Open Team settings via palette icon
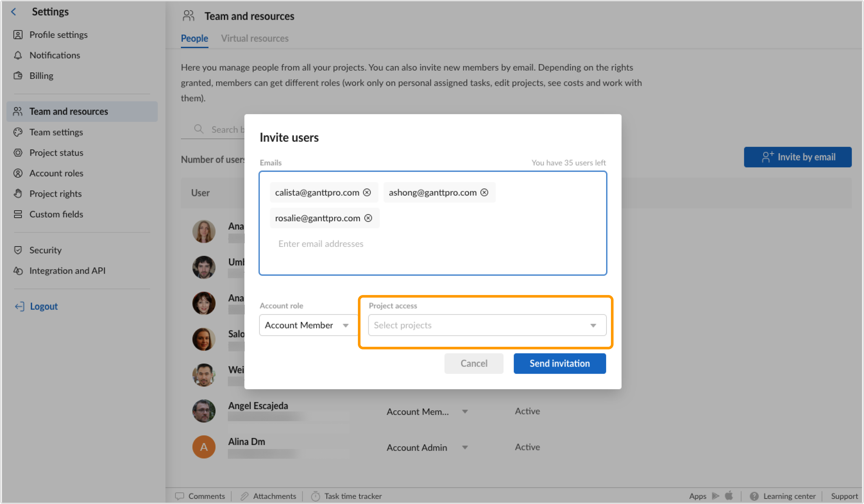The width and height of the screenshot is (864, 504). [x=18, y=132]
